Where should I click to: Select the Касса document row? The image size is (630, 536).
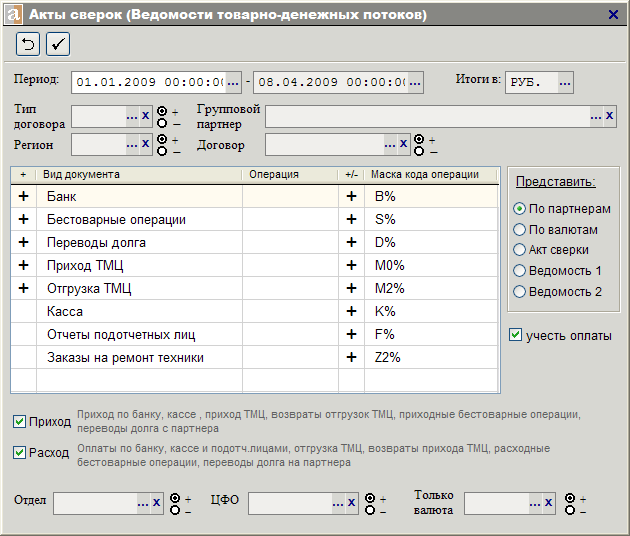[x=254, y=311]
